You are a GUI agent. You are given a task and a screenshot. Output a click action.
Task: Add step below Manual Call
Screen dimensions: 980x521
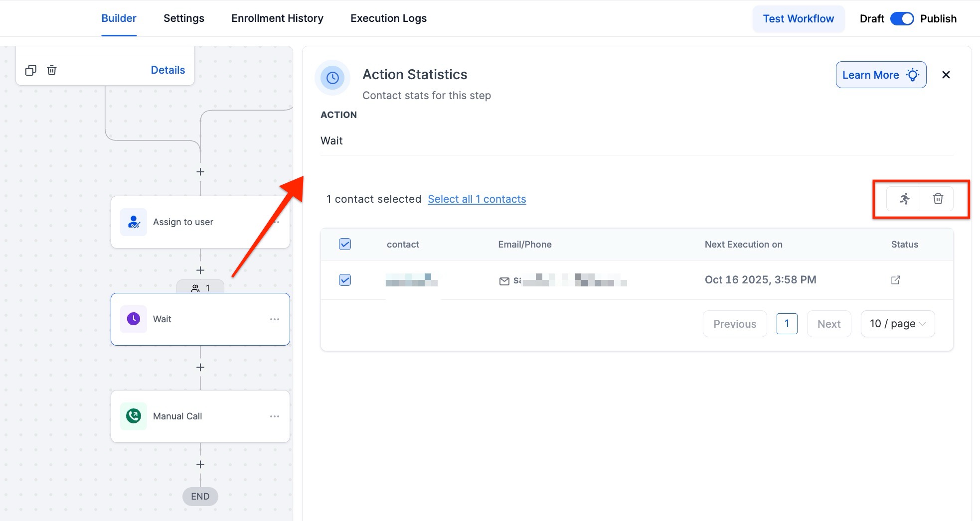200,465
